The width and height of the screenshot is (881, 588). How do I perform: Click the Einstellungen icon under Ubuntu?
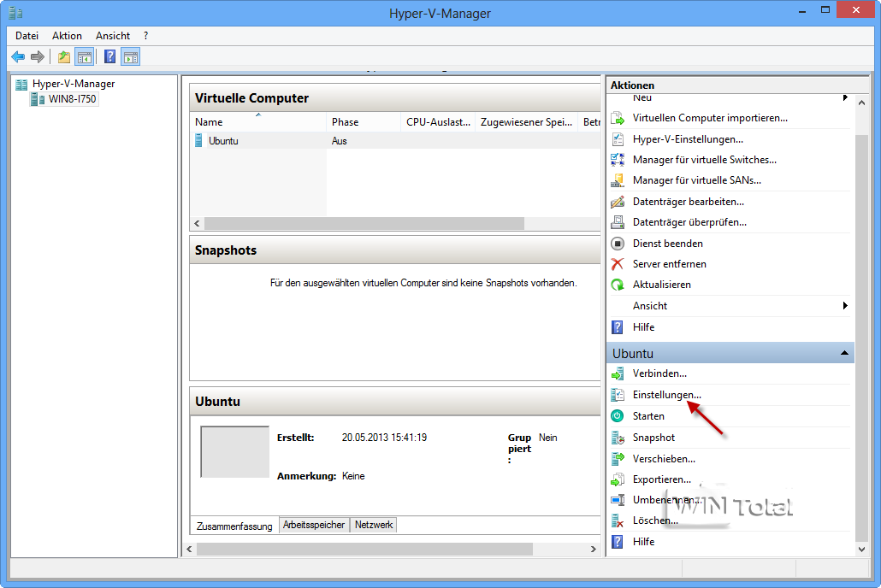pyautogui.click(x=618, y=395)
